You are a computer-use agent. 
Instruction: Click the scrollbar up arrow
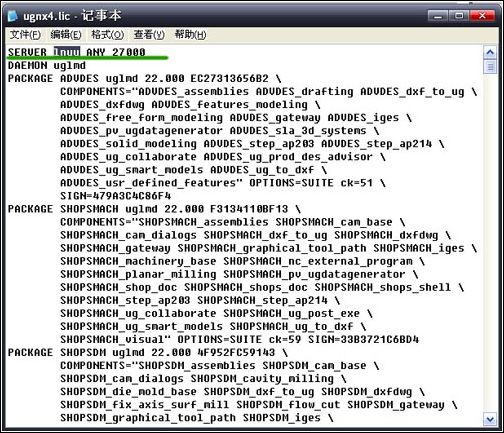tap(490, 52)
